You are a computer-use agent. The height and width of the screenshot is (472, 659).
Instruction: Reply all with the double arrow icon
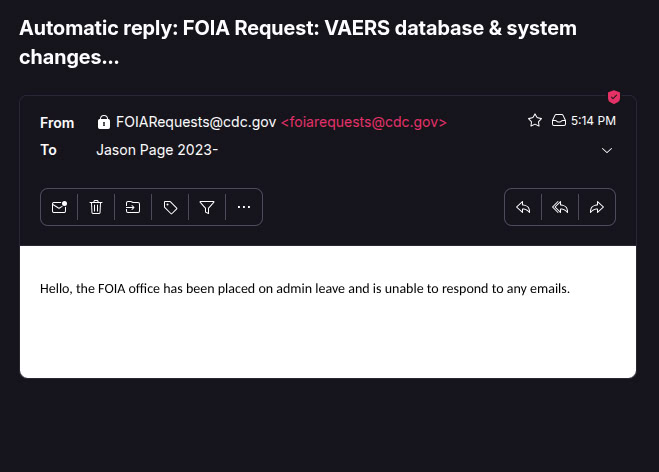(560, 207)
